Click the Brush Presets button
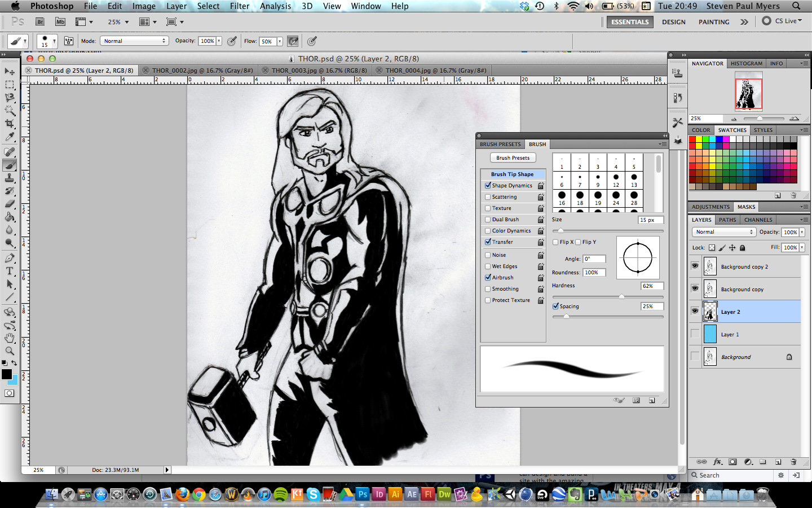The image size is (812, 508). tap(513, 158)
